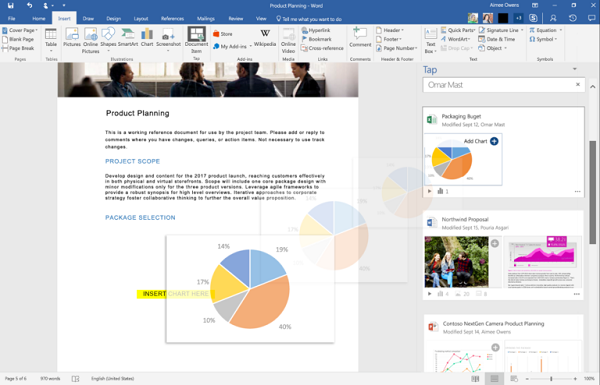This screenshot has height=385, width=600.
Task: Click the Hyperlink button
Action: coord(316,30)
